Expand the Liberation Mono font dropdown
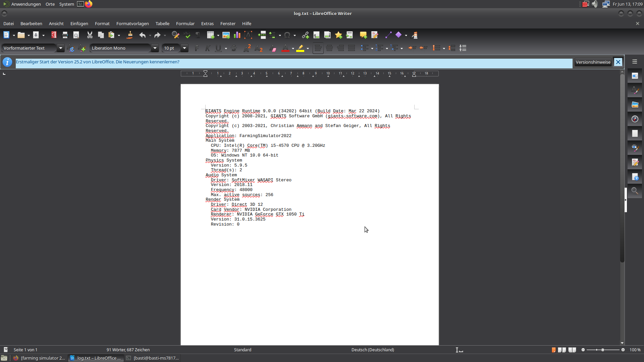This screenshot has height=362, width=644. (155, 48)
